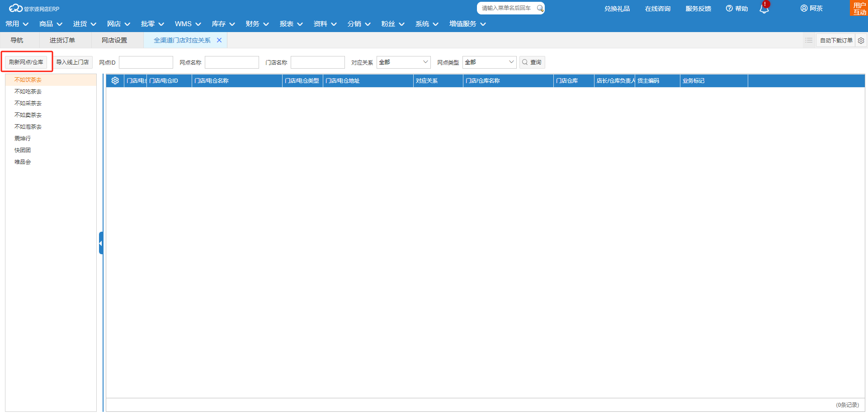The height and width of the screenshot is (415, 868).
Task: Expand the 进货 menu
Action: click(x=85, y=24)
